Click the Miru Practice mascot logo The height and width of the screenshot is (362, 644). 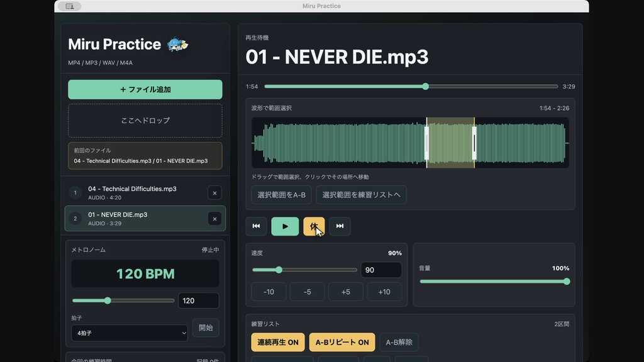[177, 45]
